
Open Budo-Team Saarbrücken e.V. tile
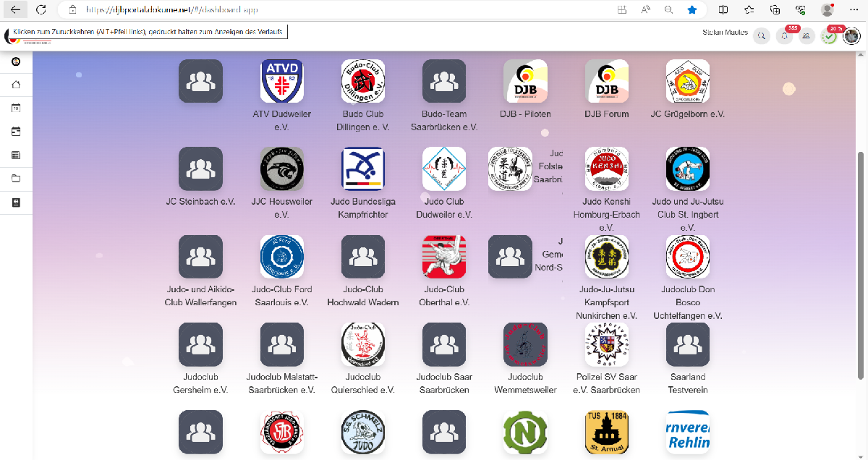coord(444,81)
